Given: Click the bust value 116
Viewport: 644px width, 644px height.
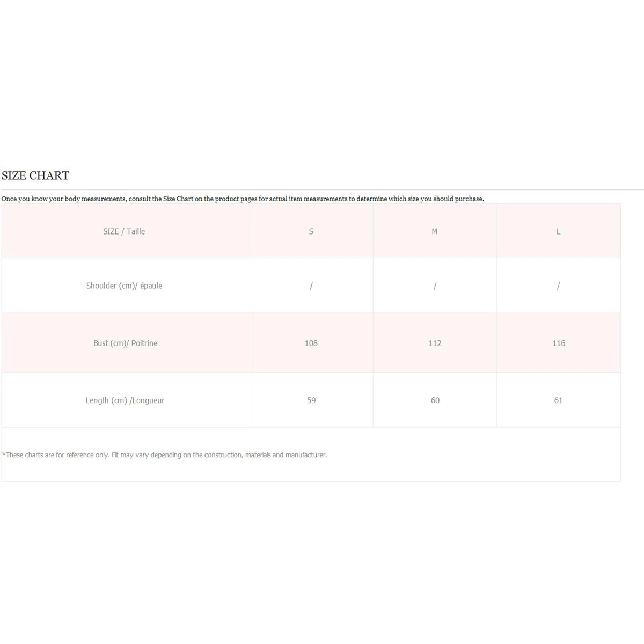Looking at the screenshot, I should 559,343.
